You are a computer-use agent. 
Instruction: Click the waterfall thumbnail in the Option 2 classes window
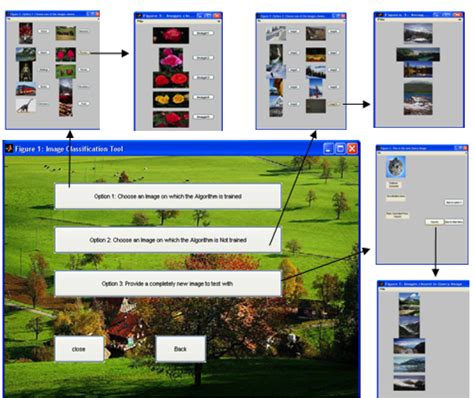pyautogui.click(x=276, y=54)
